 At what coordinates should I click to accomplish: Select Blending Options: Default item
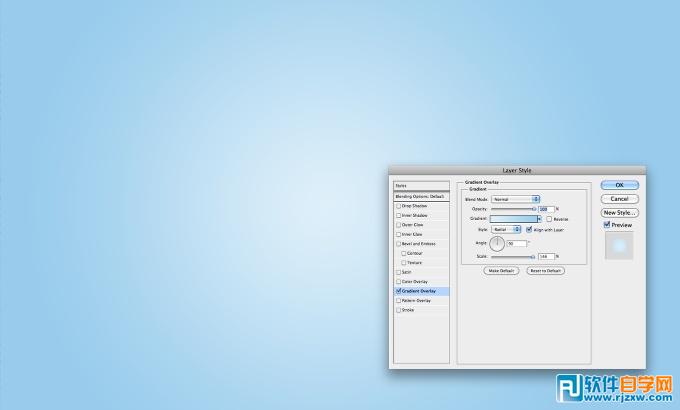(x=421, y=197)
